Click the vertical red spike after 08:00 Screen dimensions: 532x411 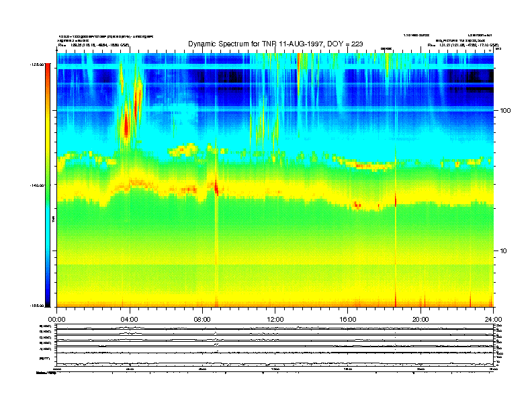[216, 187]
